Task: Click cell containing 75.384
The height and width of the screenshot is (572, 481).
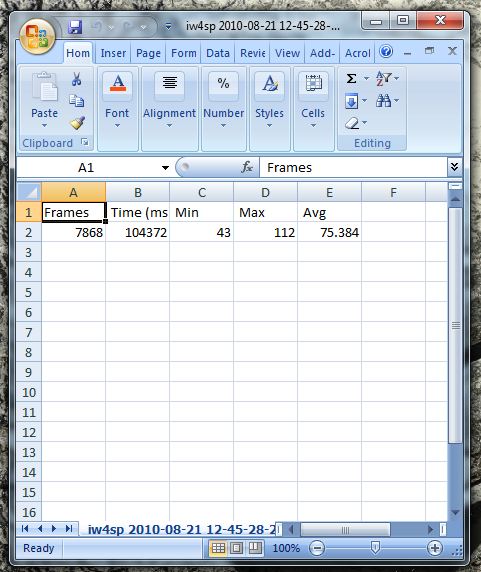Action: coord(329,232)
